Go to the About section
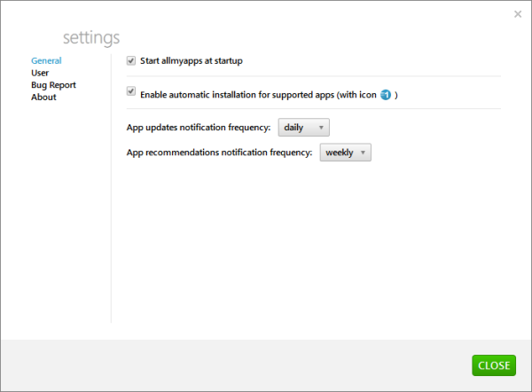The image size is (532, 392). [x=43, y=98]
